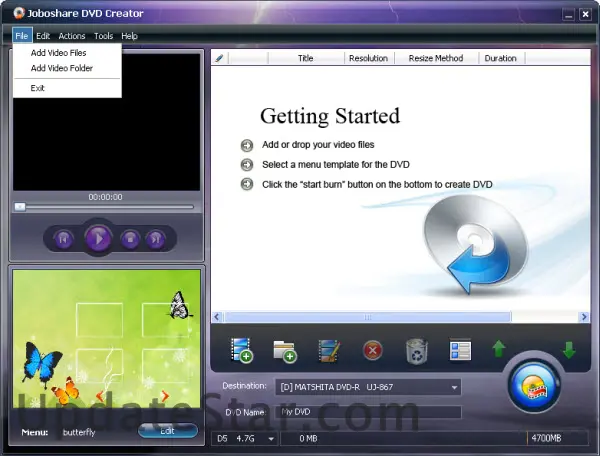The width and height of the screenshot is (600, 456).
Task: Move item up with green arrow
Action: tap(498, 350)
